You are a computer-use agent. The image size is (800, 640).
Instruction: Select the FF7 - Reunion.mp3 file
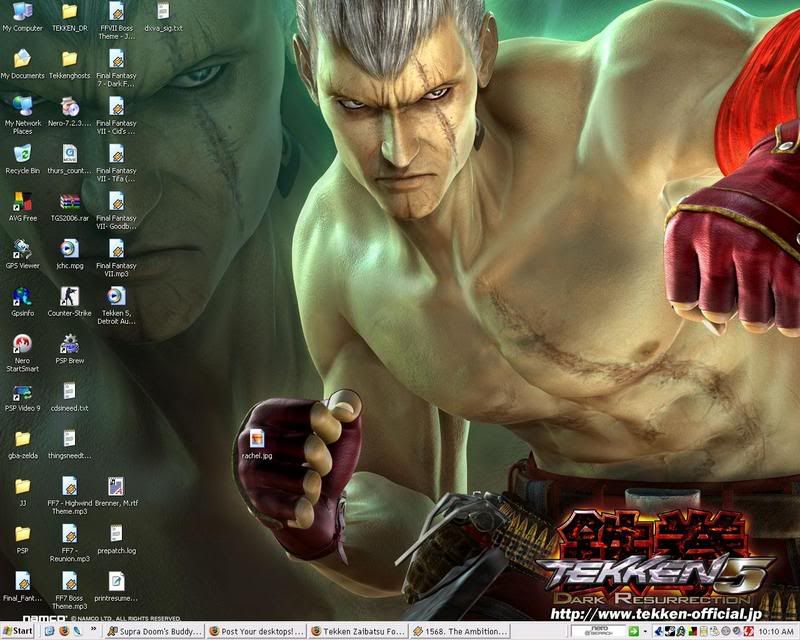(x=69, y=543)
